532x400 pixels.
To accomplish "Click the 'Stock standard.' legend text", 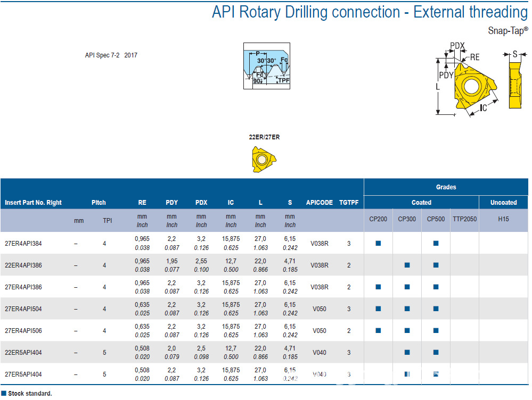I will [30, 394].
